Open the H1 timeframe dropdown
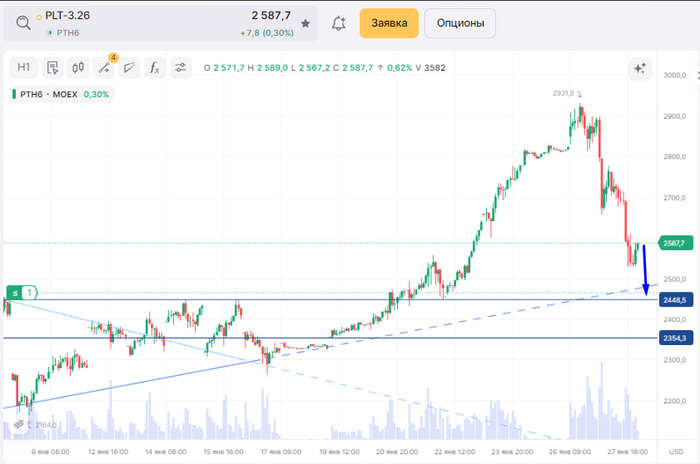This screenshot has height=464, width=700. coord(25,68)
